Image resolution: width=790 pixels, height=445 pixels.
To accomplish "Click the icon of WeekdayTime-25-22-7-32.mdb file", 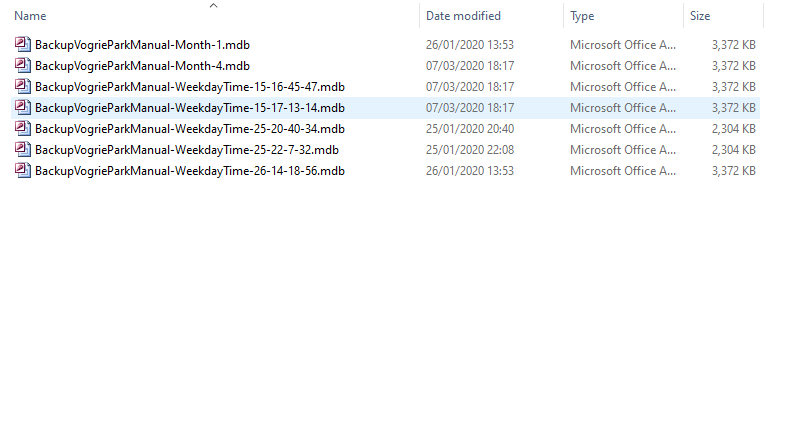I will click(x=24, y=149).
